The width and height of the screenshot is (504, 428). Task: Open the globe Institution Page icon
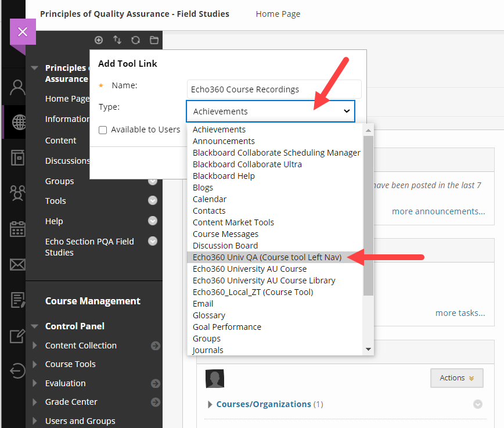tap(19, 122)
